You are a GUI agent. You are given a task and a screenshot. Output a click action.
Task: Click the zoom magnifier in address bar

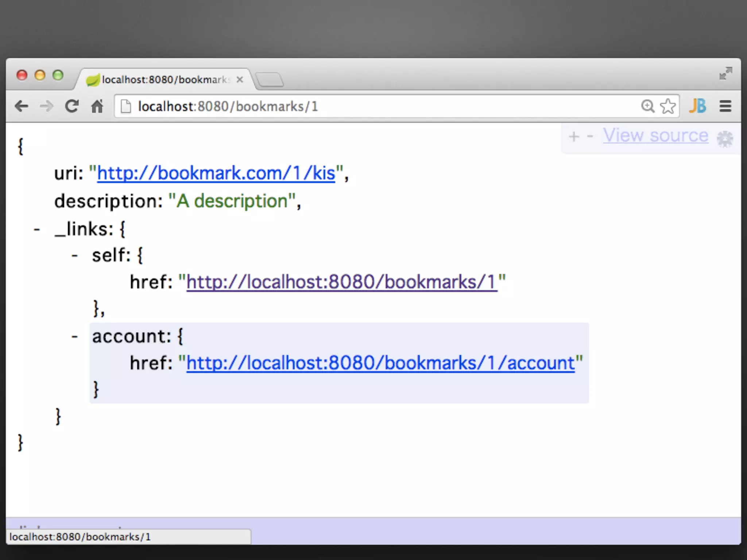pyautogui.click(x=647, y=106)
